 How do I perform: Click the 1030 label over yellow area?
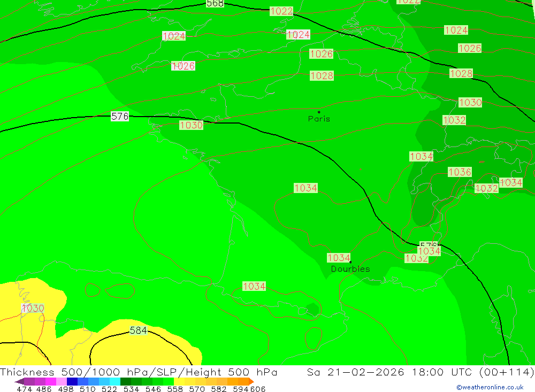(33, 309)
